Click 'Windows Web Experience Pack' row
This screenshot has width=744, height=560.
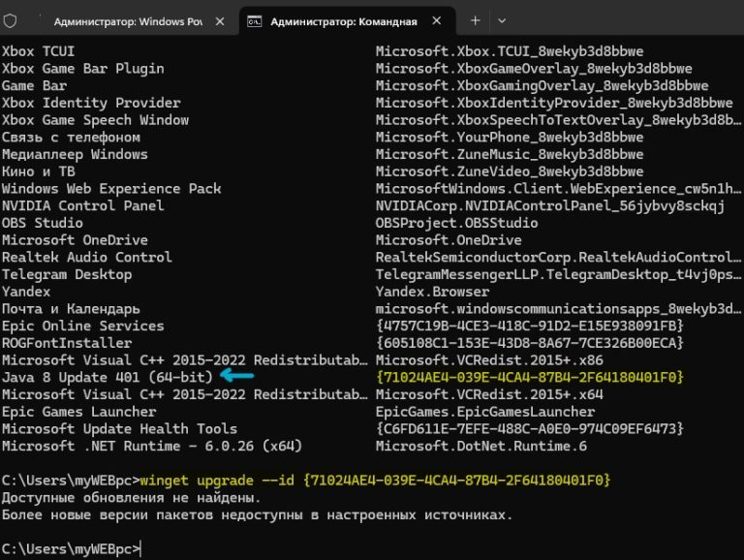click(x=111, y=189)
